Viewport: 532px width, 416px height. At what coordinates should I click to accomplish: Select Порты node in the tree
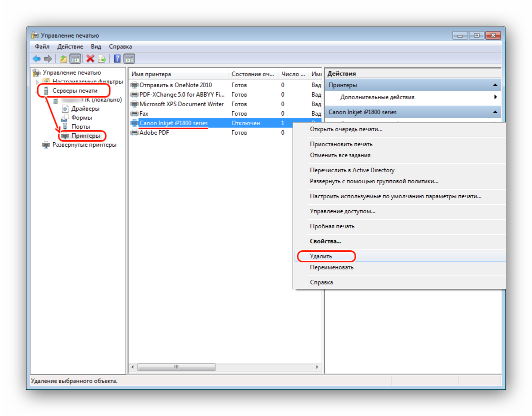[80, 127]
